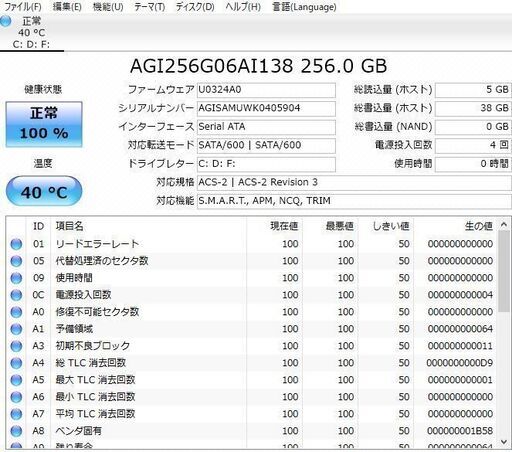This screenshot has height=452, width=512.
Task: Click the serial number field AGISAMUWK0405904
Action: 266,108
